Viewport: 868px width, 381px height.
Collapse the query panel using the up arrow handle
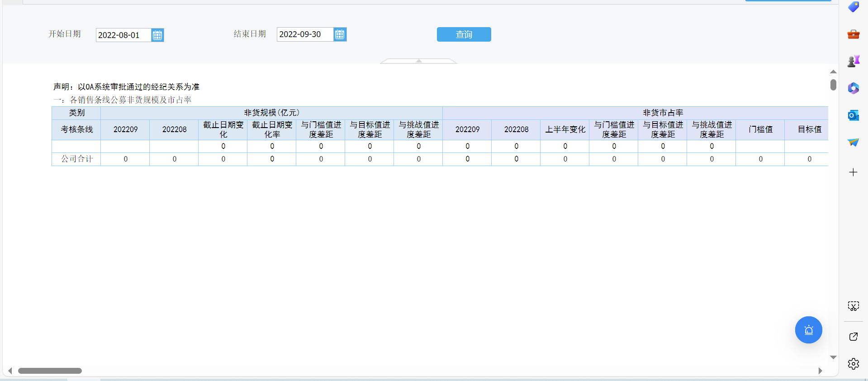(x=419, y=61)
